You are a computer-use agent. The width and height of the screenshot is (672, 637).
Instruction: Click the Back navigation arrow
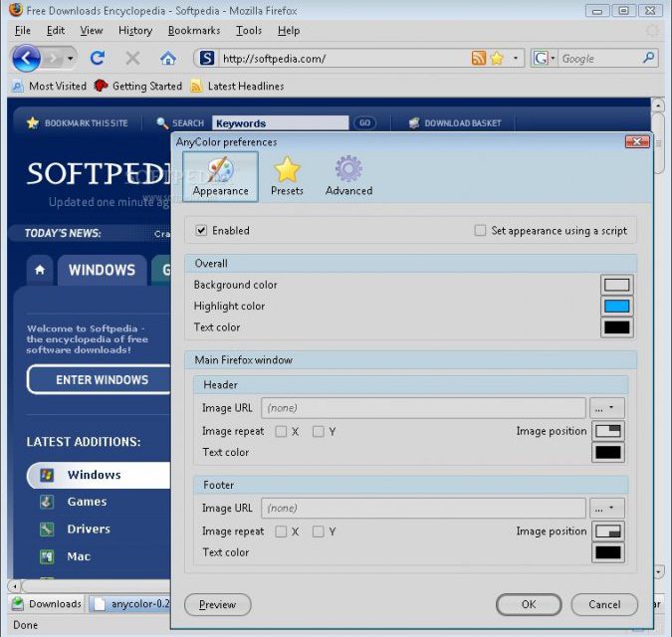click(26, 59)
